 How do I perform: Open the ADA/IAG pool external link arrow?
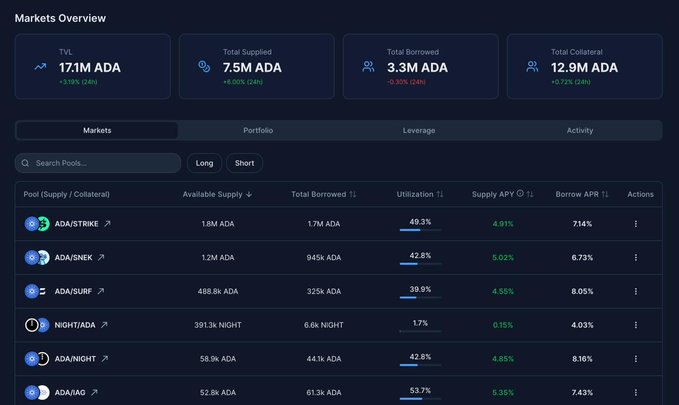(x=94, y=392)
